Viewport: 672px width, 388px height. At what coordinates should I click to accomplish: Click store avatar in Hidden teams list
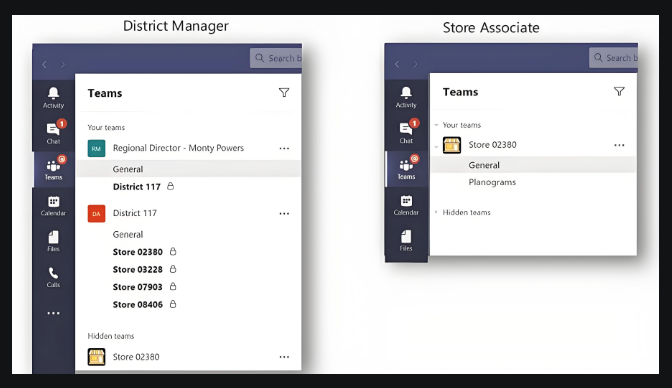point(96,357)
